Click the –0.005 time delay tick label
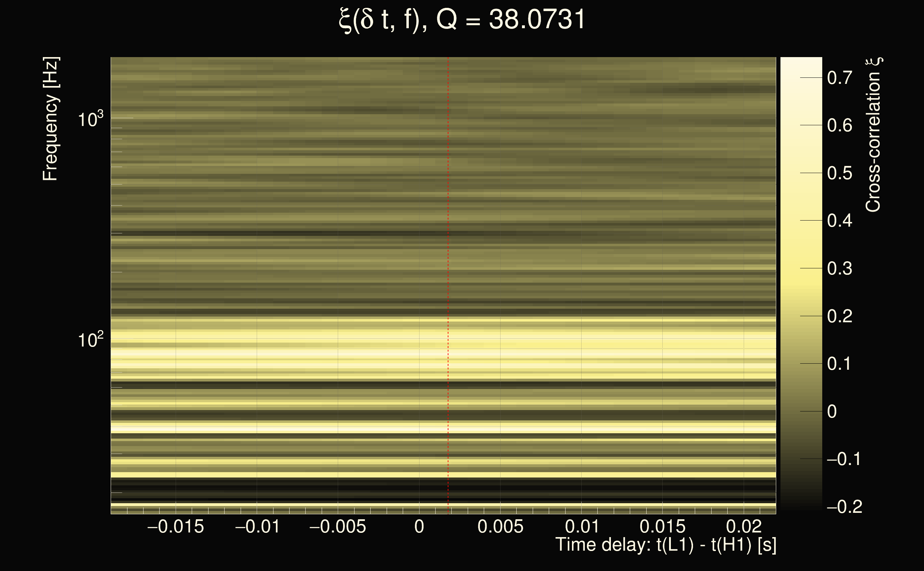The height and width of the screenshot is (571, 924). (x=338, y=526)
